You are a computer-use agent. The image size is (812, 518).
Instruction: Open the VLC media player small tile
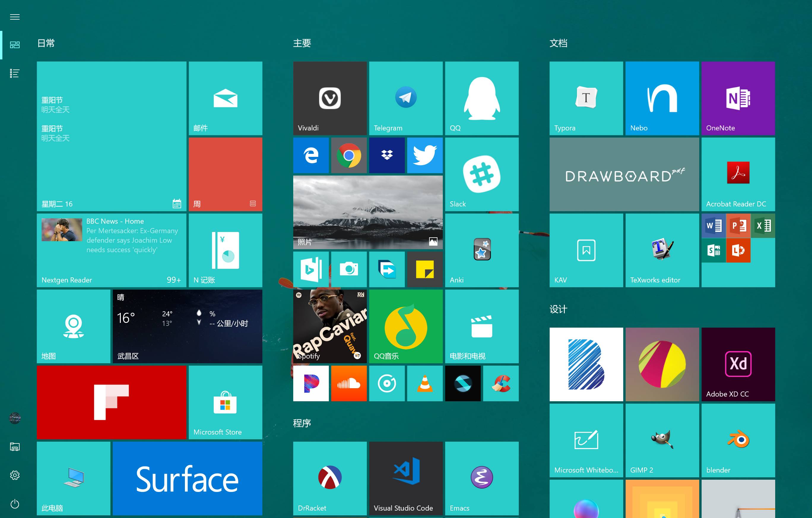click(x=424, y=383)
